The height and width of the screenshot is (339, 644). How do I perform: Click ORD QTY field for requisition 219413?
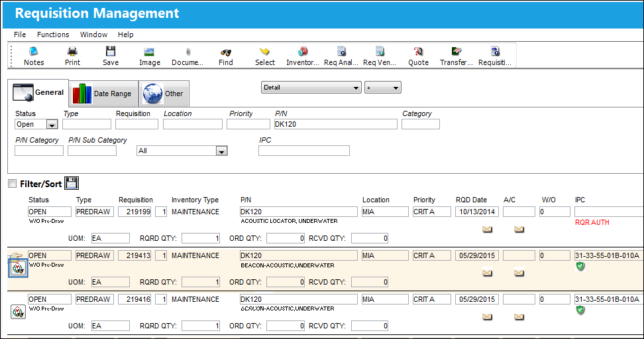coord(286,282)
